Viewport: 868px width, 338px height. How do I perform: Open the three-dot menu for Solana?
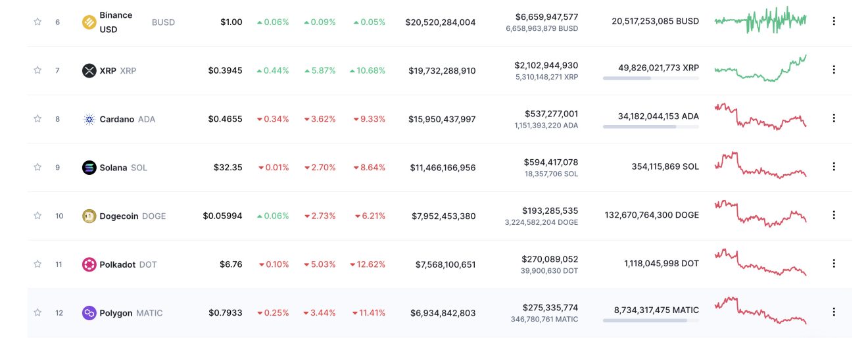point(834,167)
